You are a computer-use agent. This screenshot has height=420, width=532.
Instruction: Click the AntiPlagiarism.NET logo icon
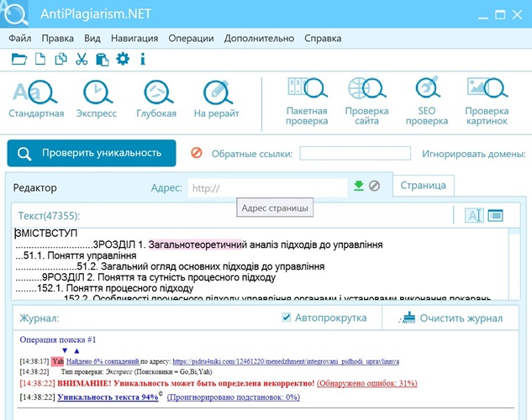pyautogui.click(x=14, y=13)
